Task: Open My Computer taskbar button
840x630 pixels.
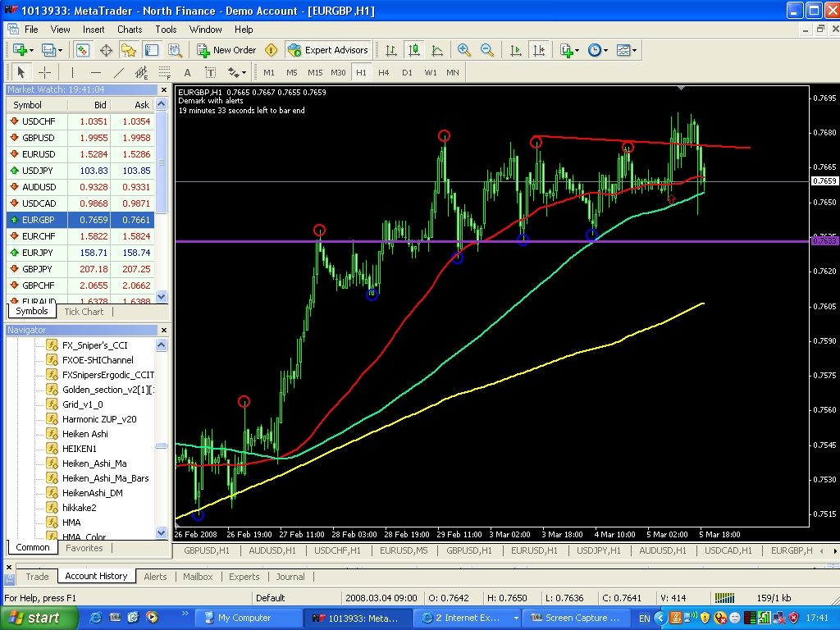Action: coord(248,618)
